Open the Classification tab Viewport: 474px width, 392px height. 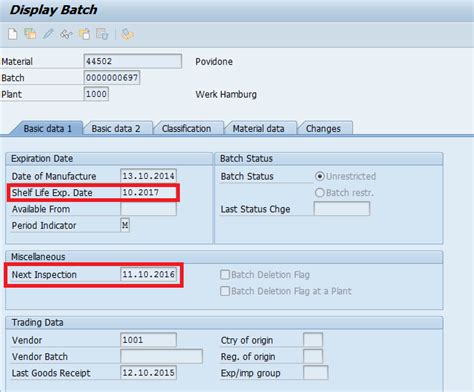click(x=186, y=129)
